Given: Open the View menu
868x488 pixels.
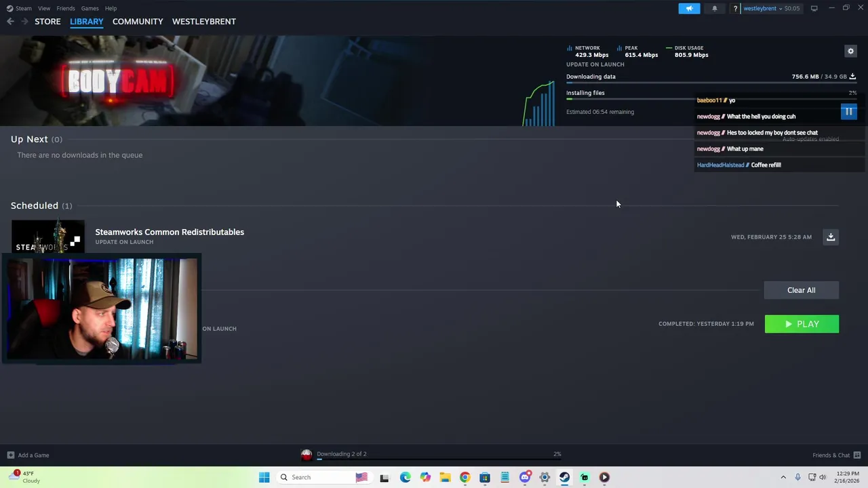Looking at the screenshot, I should [44, 8].
